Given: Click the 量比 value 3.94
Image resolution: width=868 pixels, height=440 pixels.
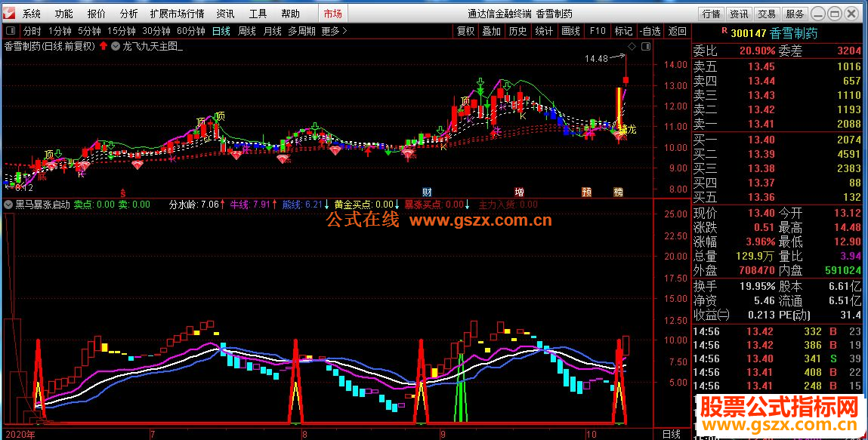Looking at the screenshot, I should point(851,256).
